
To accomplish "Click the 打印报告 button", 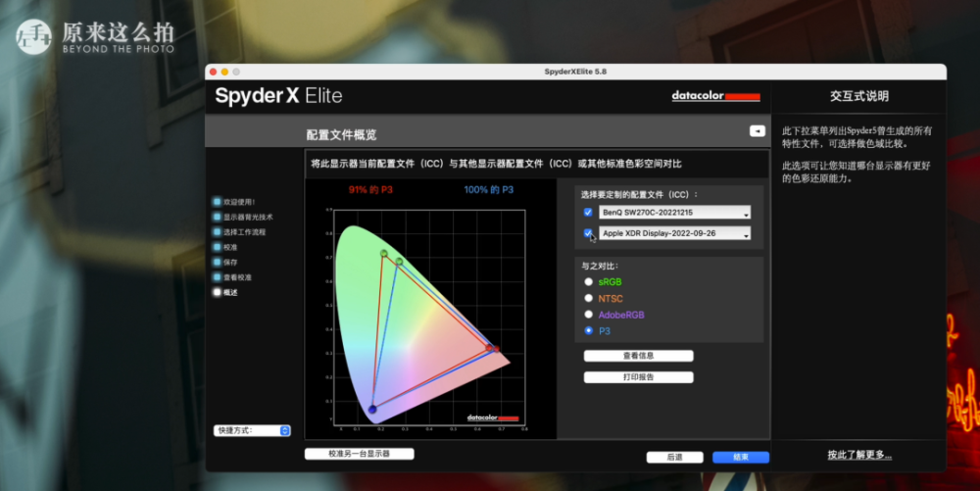I will click(x=638, y=377).
